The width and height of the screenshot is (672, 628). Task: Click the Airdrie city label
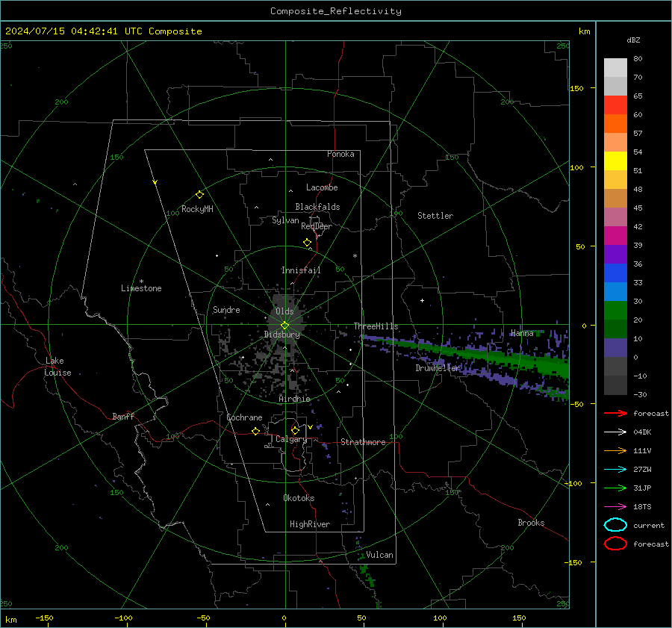pyautogui.click(x=294, y=399)
